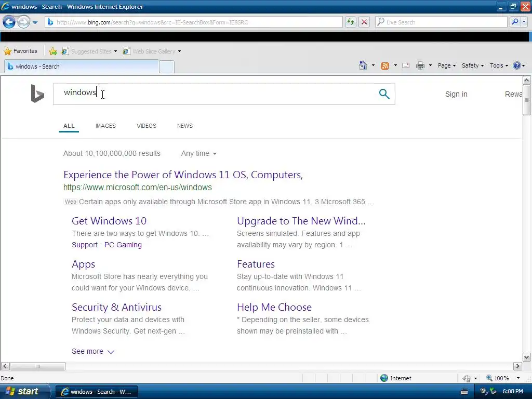Click the browser Forward arrow button

(23, 22)
